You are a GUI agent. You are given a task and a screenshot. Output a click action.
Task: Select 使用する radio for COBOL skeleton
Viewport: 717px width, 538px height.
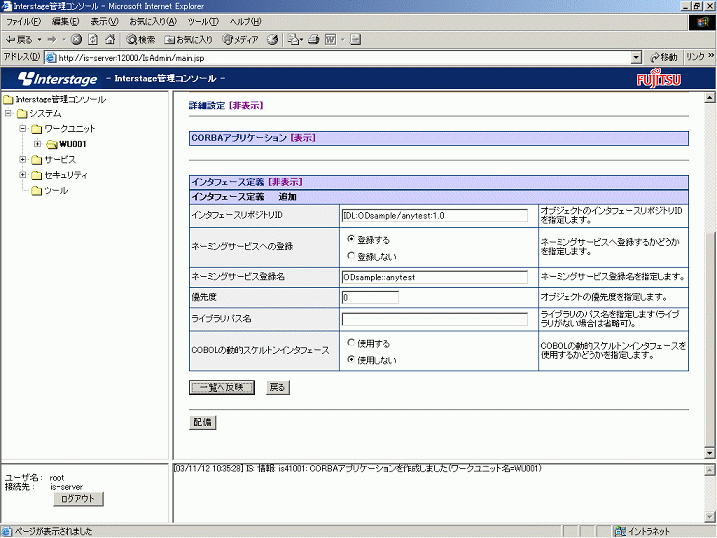click(351, 342)
